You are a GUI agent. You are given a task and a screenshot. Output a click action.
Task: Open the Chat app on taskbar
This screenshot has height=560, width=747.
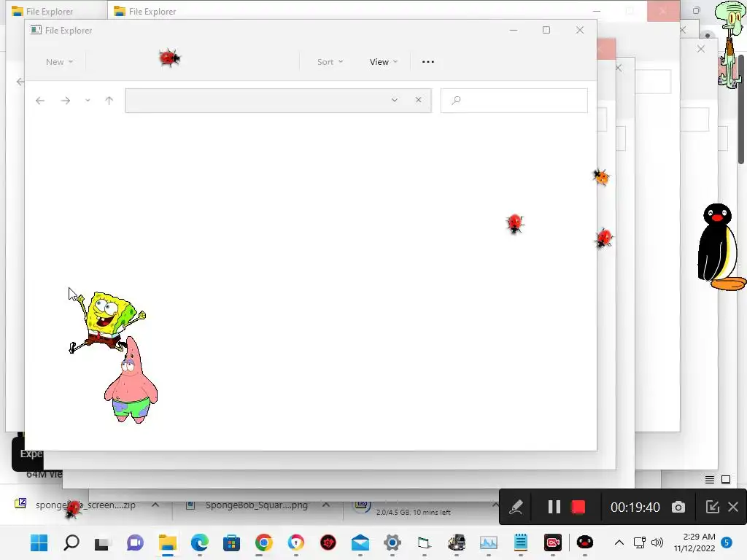tap(135, 542)
